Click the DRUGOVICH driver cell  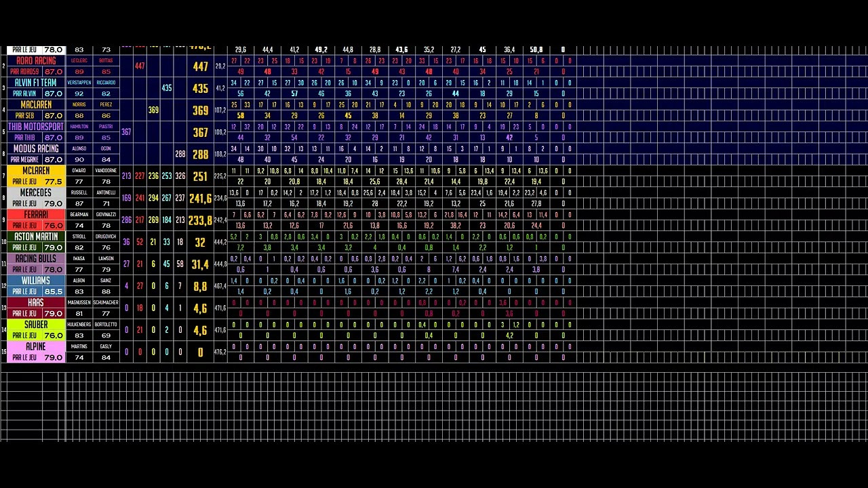coord(106,237)
